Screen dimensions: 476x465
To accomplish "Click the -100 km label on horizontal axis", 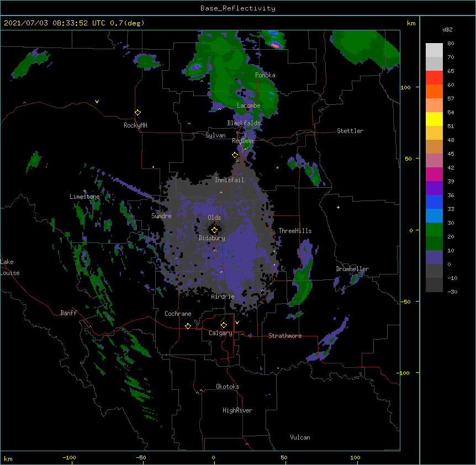I will (x=69, y=457).
